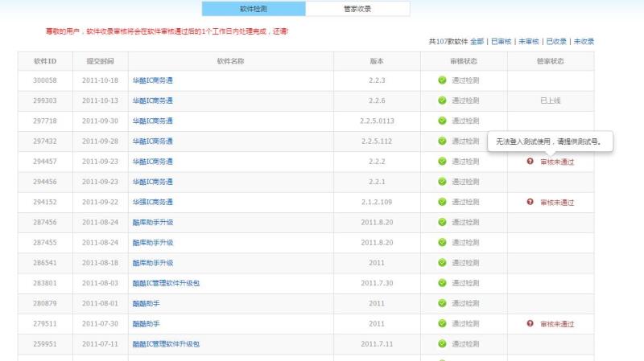The height and width of the screenshot is (361, 644).
Task: Click the 共107款软件 count text
Action: (x=448, y=42)
